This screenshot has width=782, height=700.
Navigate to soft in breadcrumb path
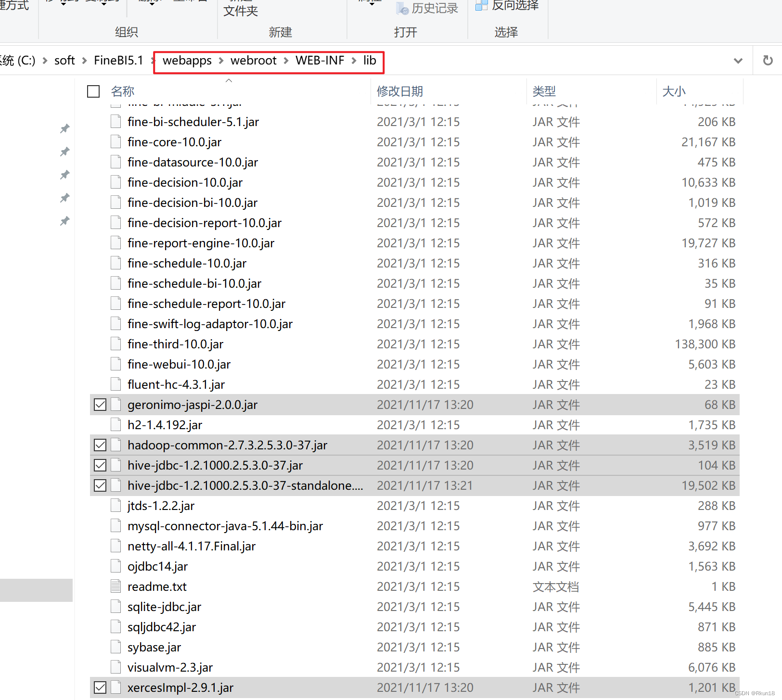pyautogui.click(x=64, y=61)
